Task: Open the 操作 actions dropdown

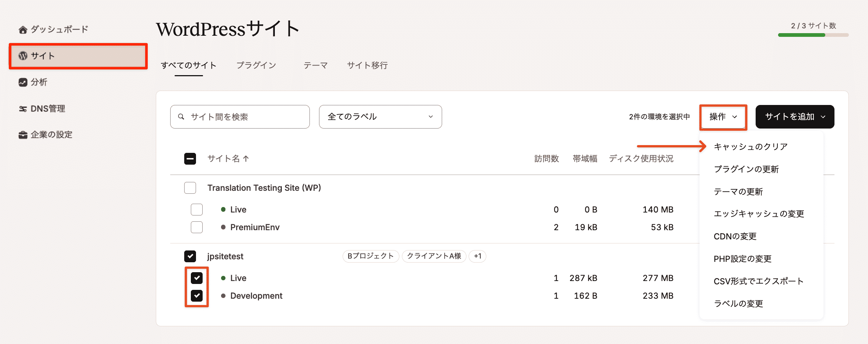Action: click(x=722, y=117)
